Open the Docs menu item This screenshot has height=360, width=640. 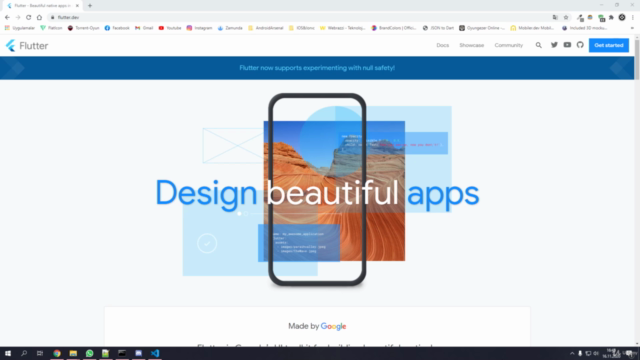(442, 45)
